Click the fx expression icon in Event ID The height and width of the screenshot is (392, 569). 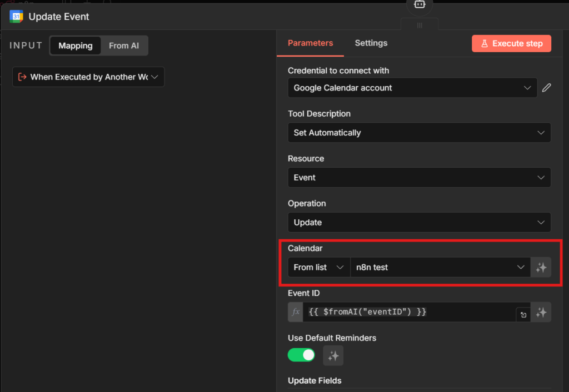(296, 312)
